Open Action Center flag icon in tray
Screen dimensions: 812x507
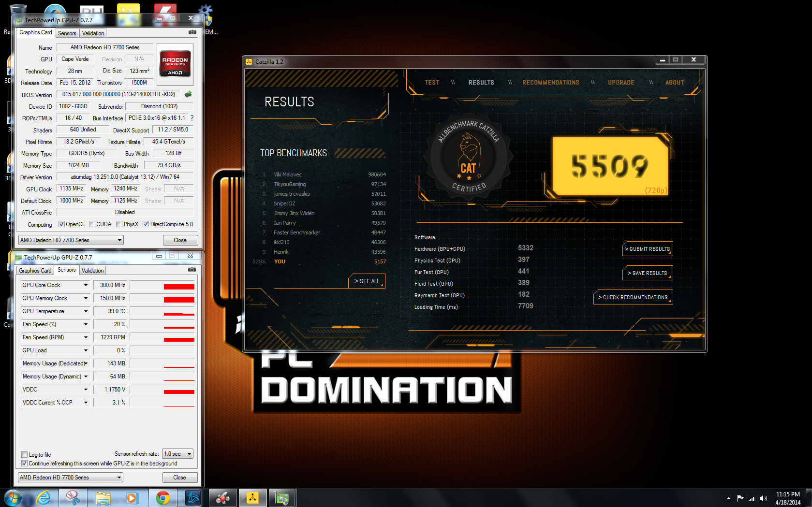740,498
